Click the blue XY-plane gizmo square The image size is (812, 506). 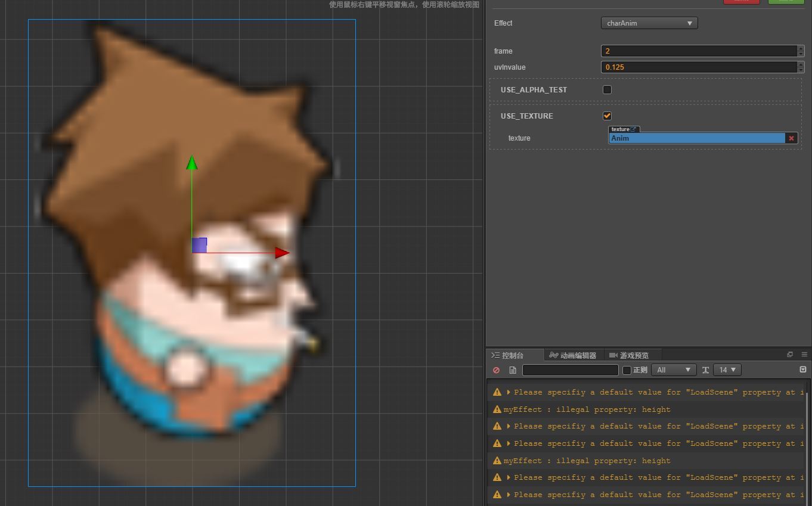[200, 245]
